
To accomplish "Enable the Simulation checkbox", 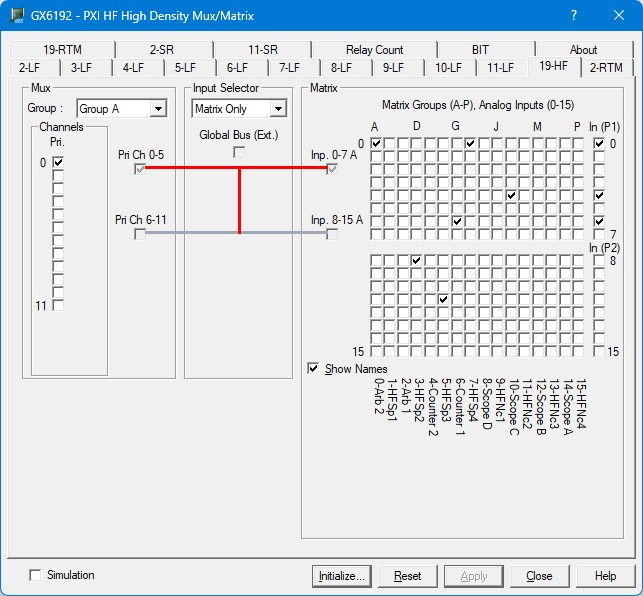I will (x=36, y=575).
